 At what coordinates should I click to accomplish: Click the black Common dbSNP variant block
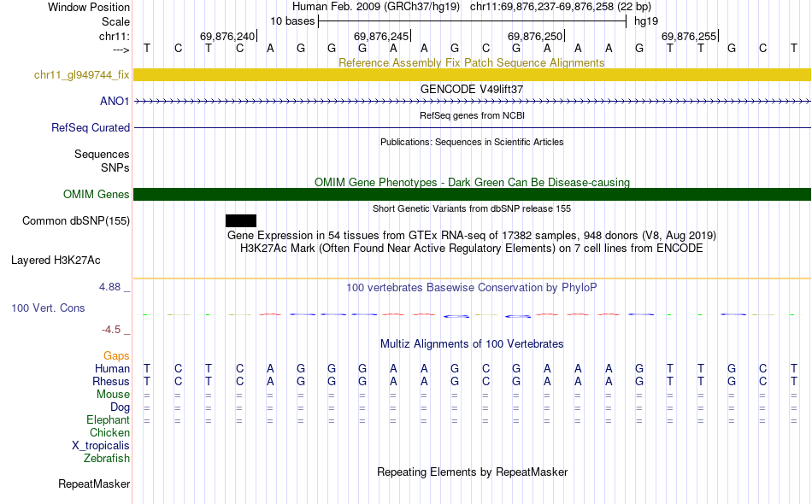[x=241, y=221]
